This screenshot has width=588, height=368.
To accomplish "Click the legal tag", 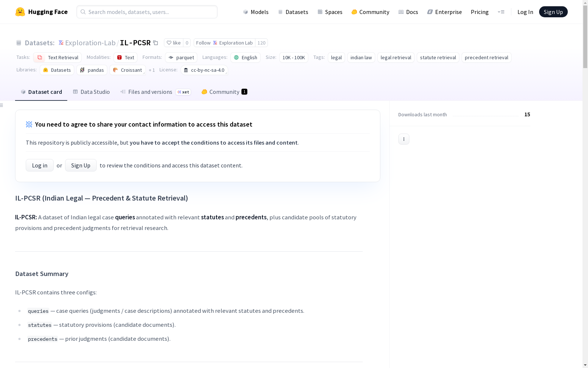I will (336, 57).
